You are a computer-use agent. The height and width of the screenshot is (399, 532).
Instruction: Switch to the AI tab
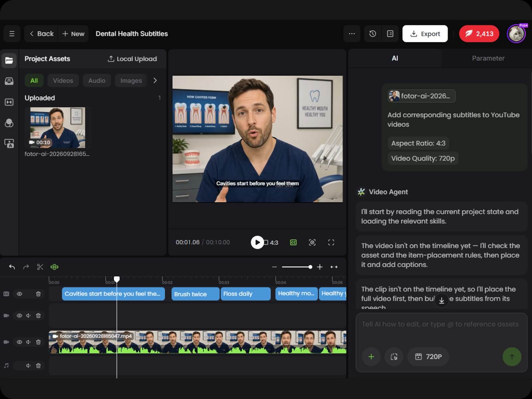pyautogui.click(x=395, y=58)
